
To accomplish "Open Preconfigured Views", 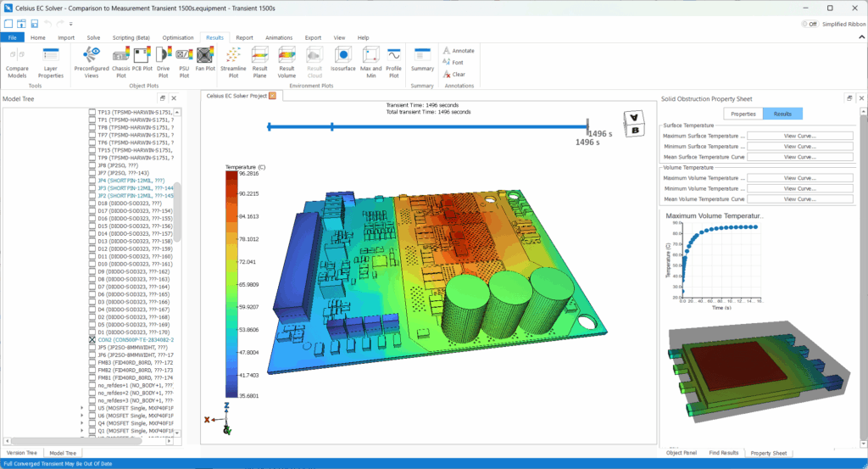I will point(92,63).
